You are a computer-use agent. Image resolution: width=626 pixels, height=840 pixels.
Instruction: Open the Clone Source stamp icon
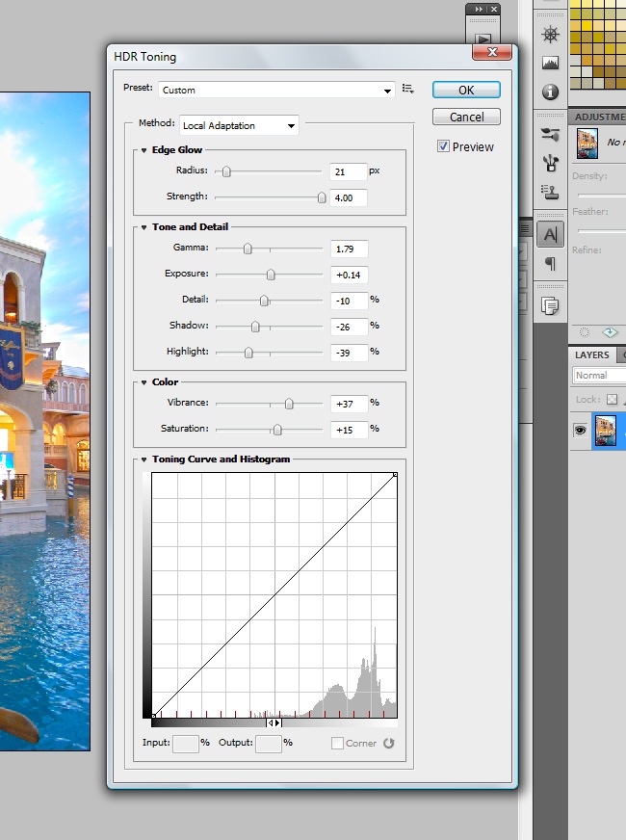coord(551,192)
